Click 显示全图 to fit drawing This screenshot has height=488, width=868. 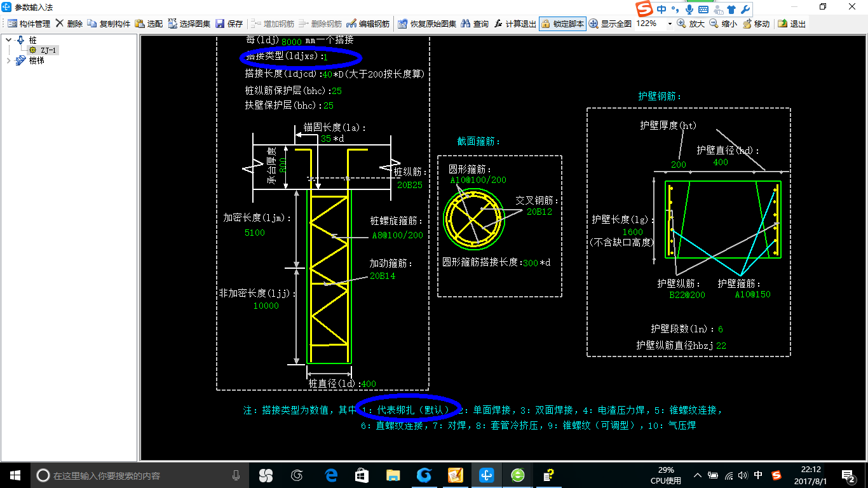tap(610, 24)
